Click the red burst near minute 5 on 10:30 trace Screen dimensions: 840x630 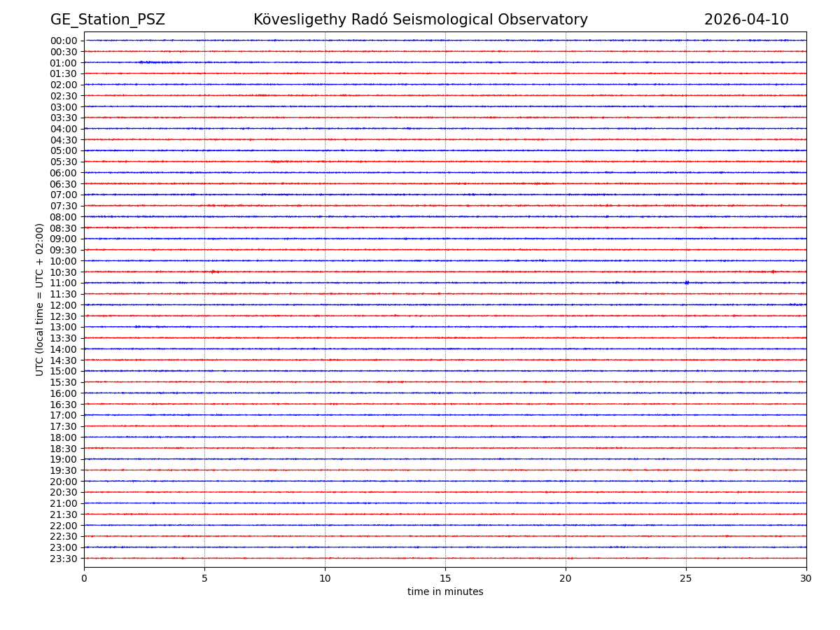pyautogui.click(x=214, y=272)
